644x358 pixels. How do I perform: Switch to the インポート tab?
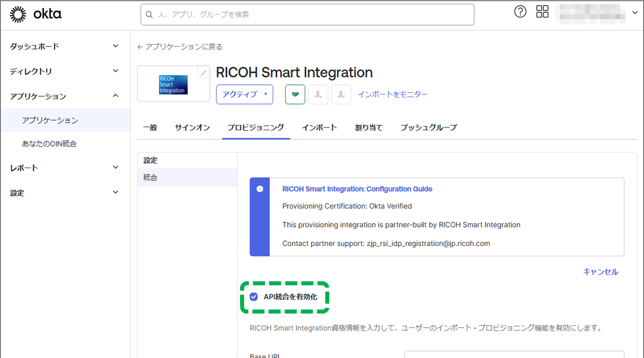319,128
